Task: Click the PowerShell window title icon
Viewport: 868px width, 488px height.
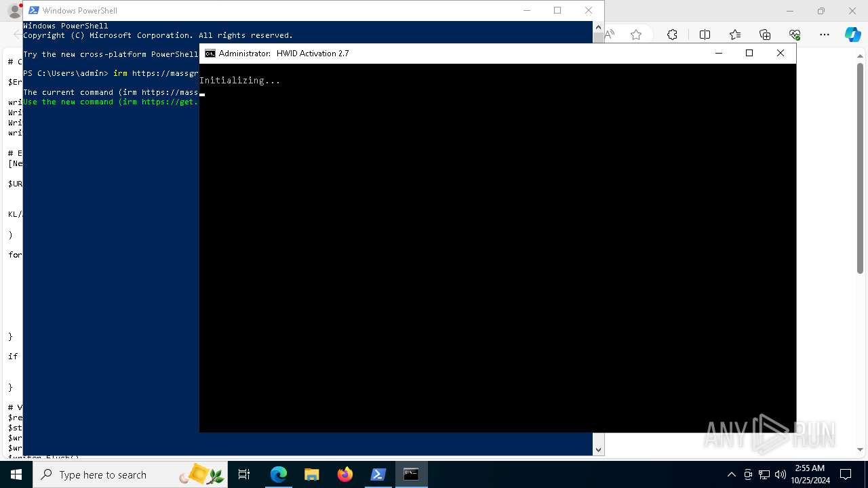Action: coord(33,11)
